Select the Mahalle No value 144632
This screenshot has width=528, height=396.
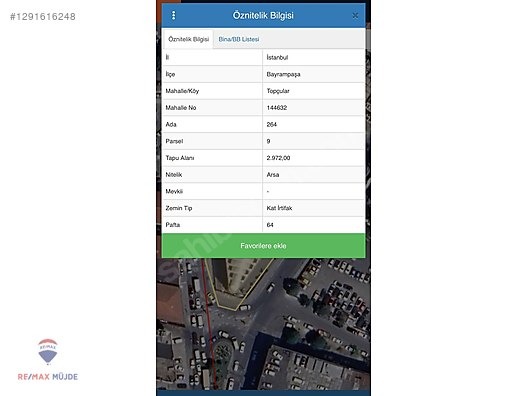tap(314, 108)
